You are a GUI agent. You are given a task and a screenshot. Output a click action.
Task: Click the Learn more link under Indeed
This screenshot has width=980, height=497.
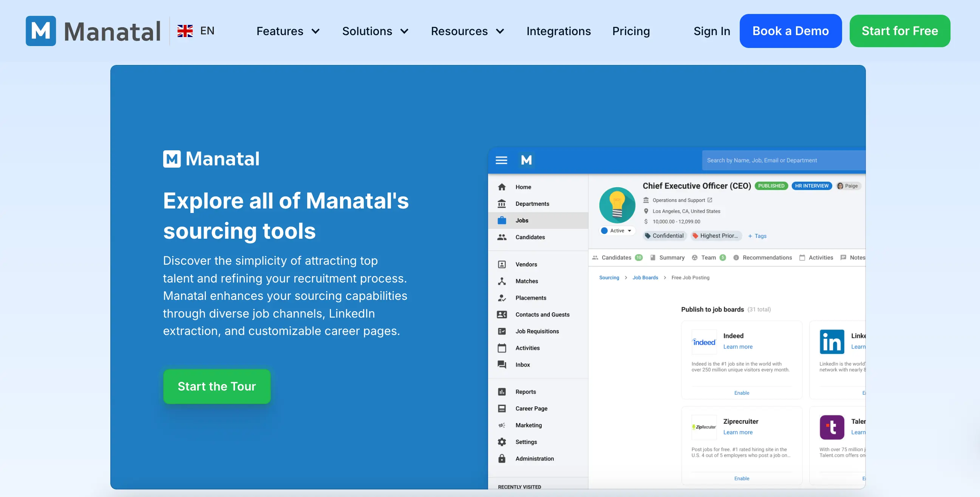737,346
